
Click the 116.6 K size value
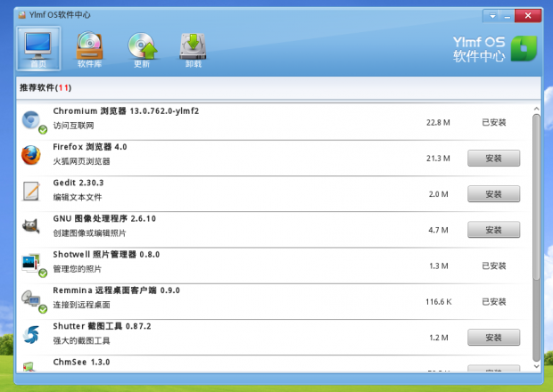438,302
